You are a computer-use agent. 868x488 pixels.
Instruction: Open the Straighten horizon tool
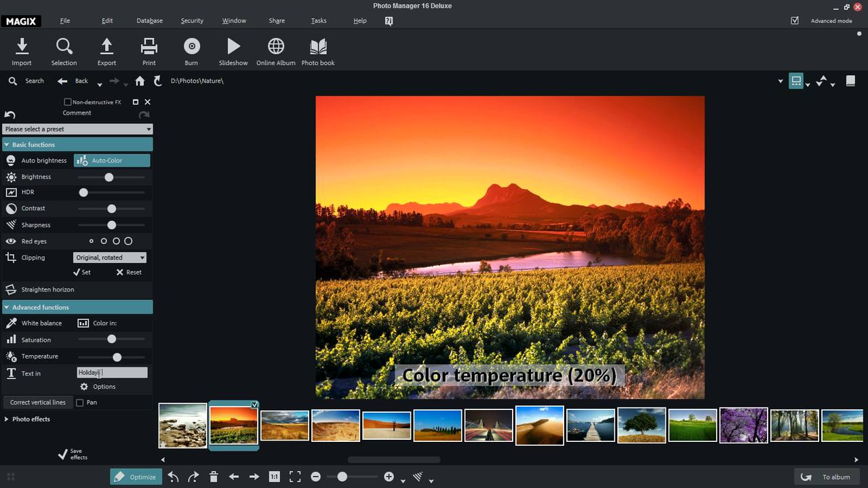click(47, 289)
